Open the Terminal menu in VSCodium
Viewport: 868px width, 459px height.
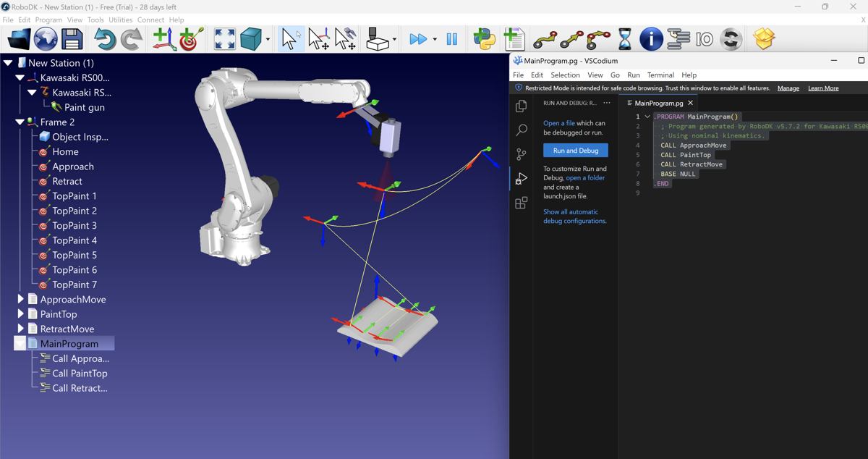pos(660,75)
